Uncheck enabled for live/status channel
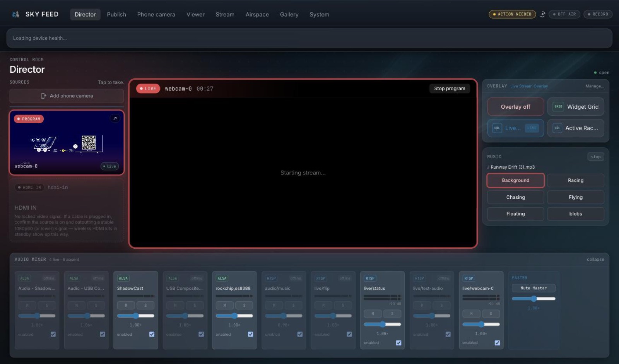Screen dimensions: 619x364 tap(398, 343)
